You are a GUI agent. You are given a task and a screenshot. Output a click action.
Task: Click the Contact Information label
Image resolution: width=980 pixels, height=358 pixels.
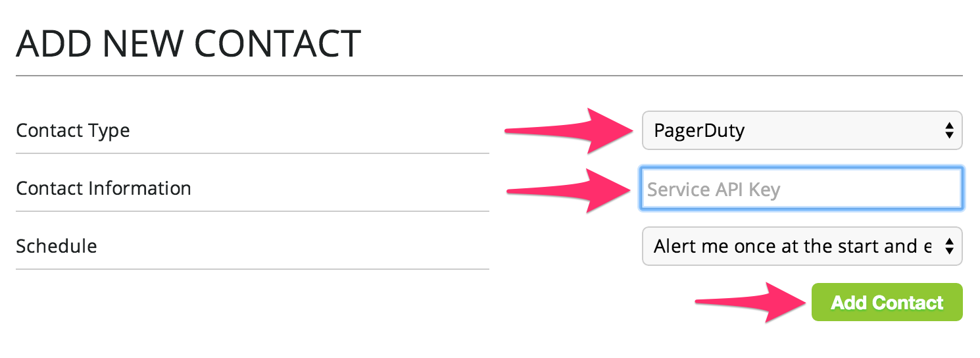click(103, 188)
